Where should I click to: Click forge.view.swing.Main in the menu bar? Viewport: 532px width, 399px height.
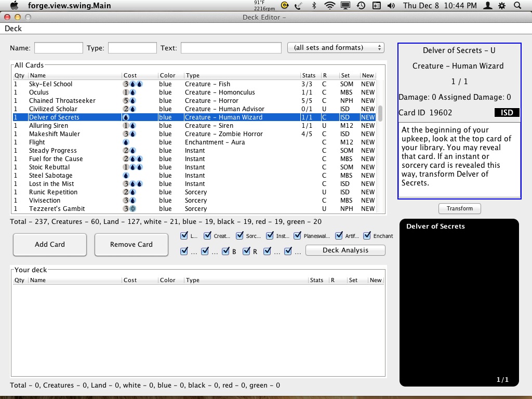point(69,6)
